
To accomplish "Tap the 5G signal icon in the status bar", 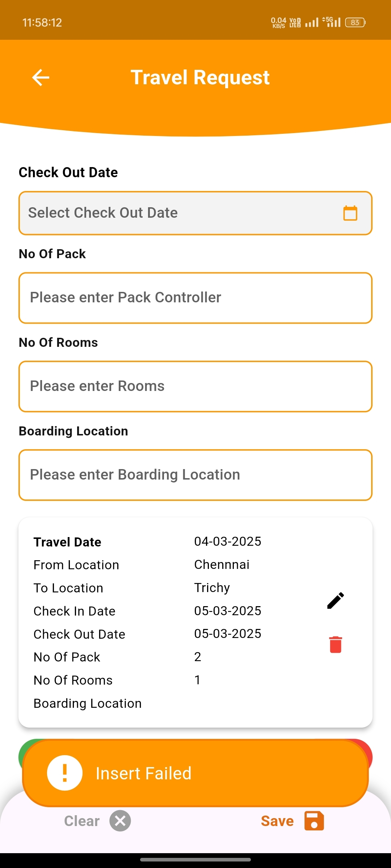I will (332, 22).
